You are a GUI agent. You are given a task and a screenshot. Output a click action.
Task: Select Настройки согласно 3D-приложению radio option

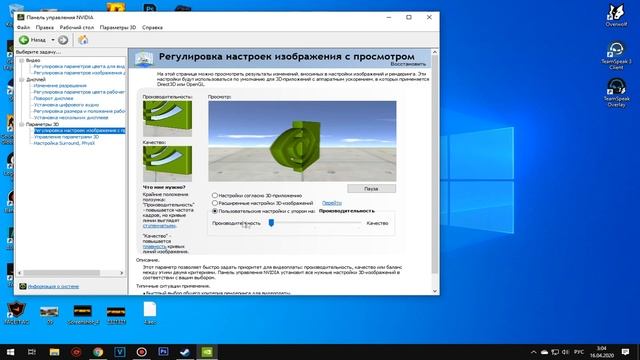[215, 196]
